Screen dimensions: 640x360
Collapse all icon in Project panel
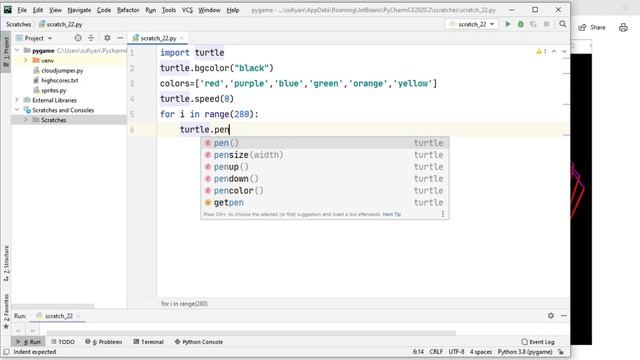click(91, 38)
